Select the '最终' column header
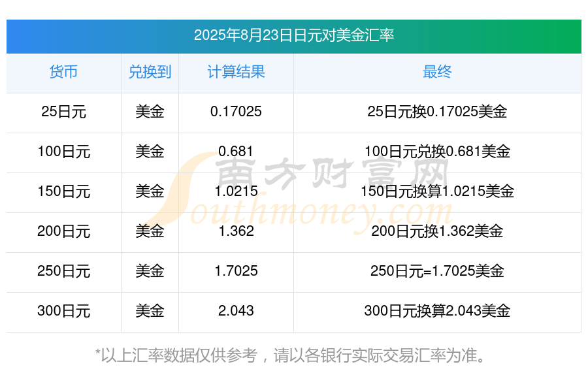Viewport: 588px width, 392px height. 437,72
